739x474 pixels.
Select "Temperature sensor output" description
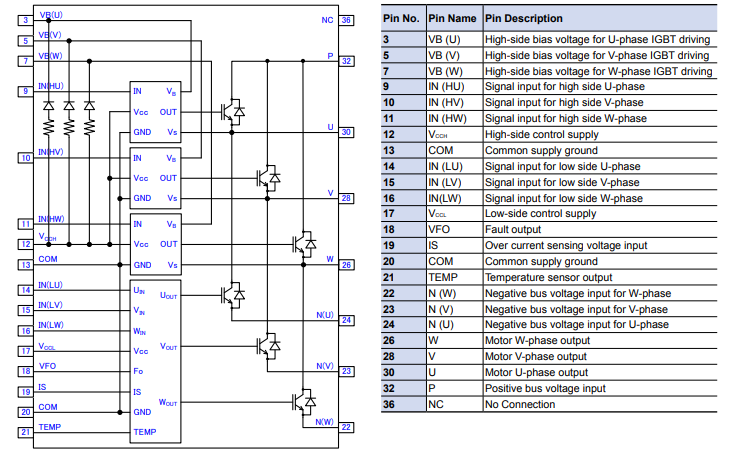[x=549, y=278]
